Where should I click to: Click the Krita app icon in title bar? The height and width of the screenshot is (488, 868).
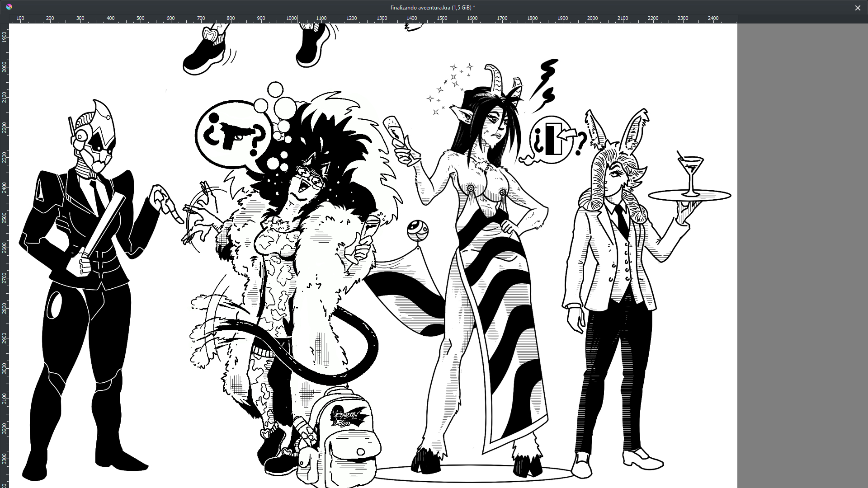[x=9, y=7]
